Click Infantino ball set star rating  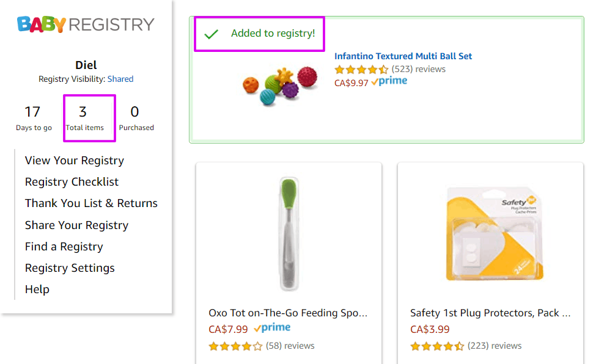pyautogui.click(x=361, y=70)
